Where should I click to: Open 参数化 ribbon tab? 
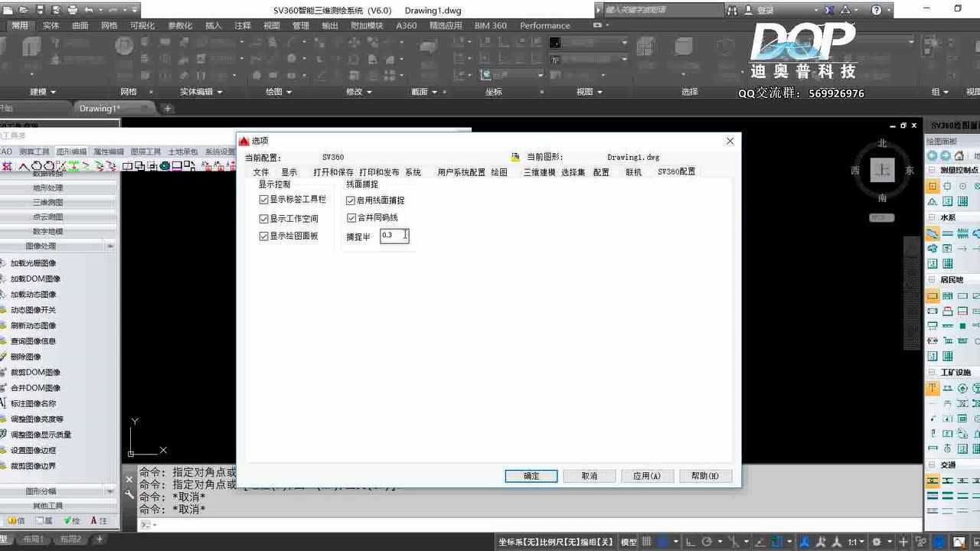180,25
